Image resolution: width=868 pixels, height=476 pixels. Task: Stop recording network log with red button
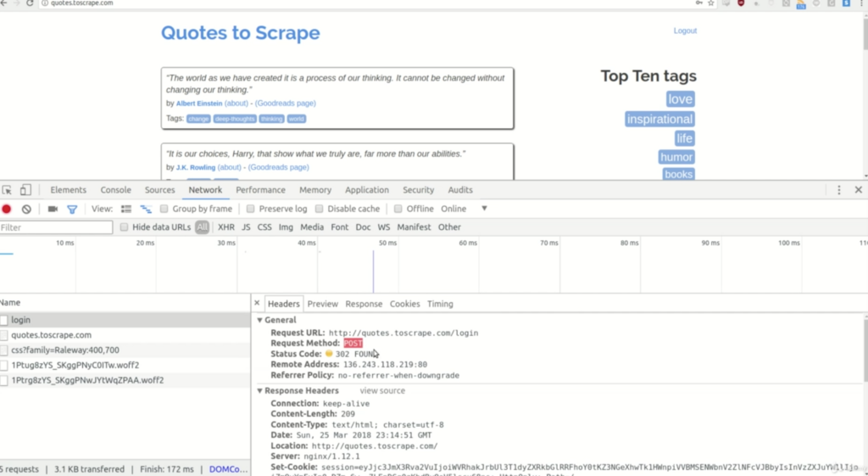[7, 209]
